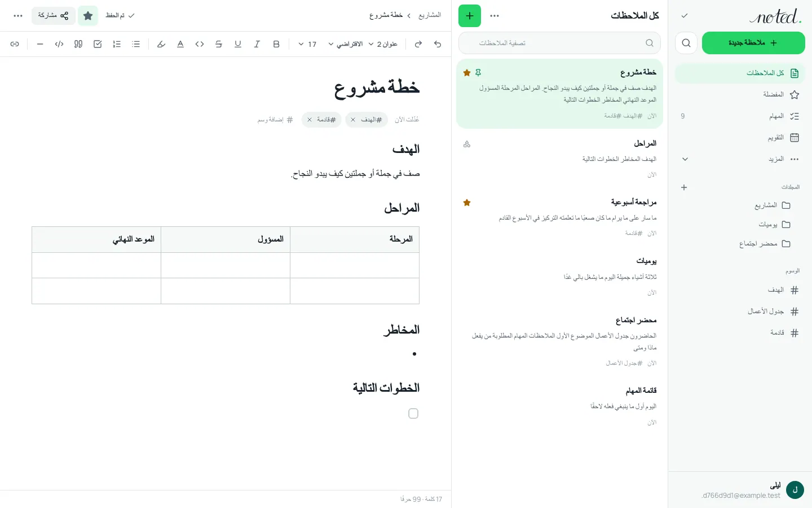The height and width of the screenshot is (508, 812).
Task: Apply inline code formatting from the toolbar
Action: [x=200, y=44]
